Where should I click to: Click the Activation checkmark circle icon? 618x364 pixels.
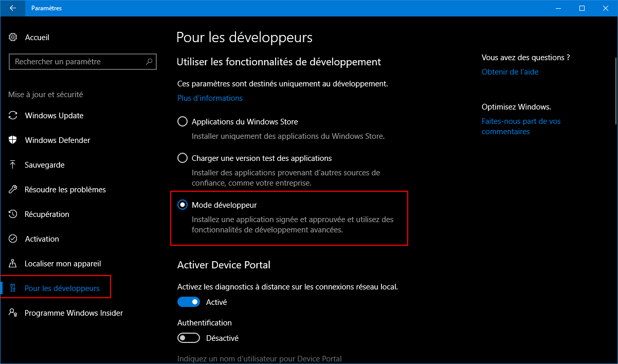pyautogui.click(x=13, y=239)
